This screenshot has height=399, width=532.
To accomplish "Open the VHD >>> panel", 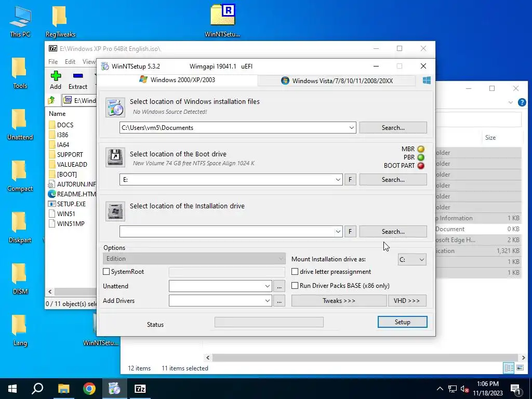I will 407,301.
